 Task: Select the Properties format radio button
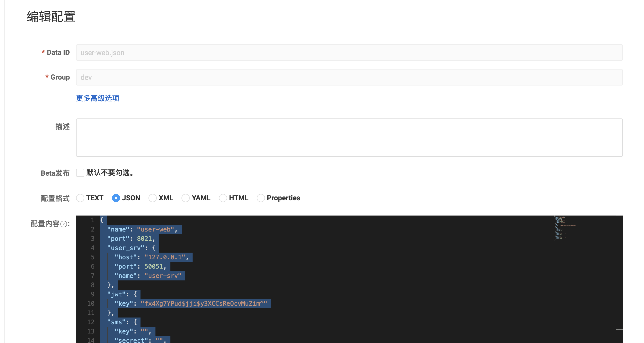[x=261, y=198]
